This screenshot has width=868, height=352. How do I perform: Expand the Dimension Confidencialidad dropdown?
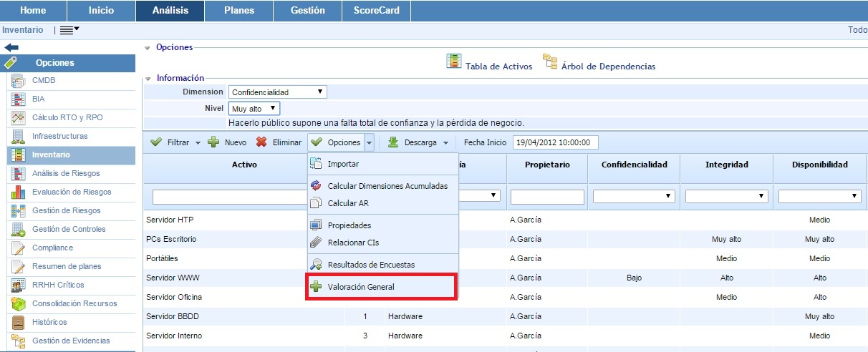pos(278,92)
